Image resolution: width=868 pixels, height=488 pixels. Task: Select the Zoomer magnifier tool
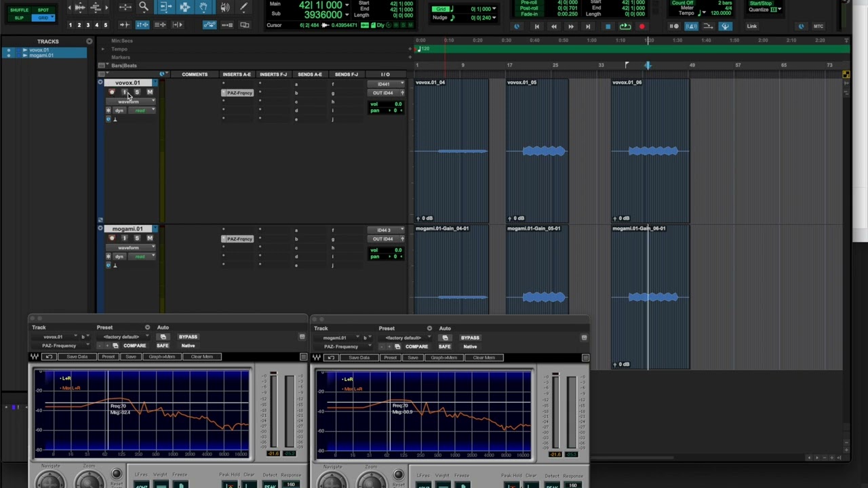[144, 7]
